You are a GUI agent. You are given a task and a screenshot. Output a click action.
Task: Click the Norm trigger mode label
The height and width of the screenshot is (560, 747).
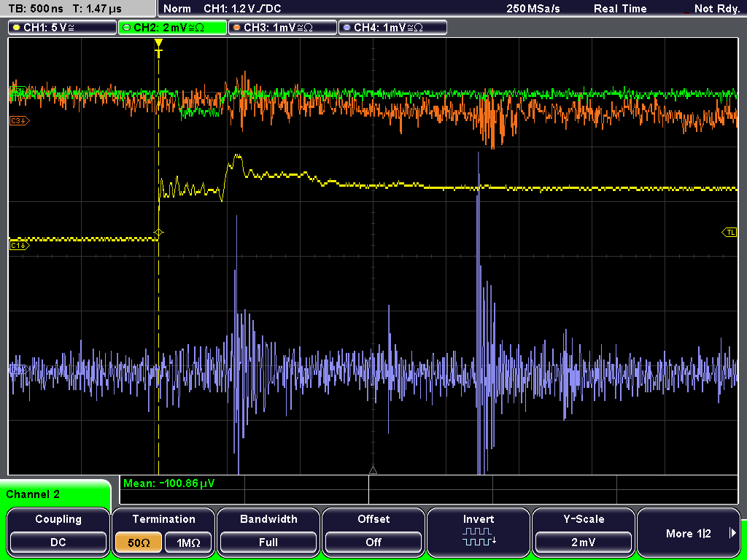tap(177, 9)
